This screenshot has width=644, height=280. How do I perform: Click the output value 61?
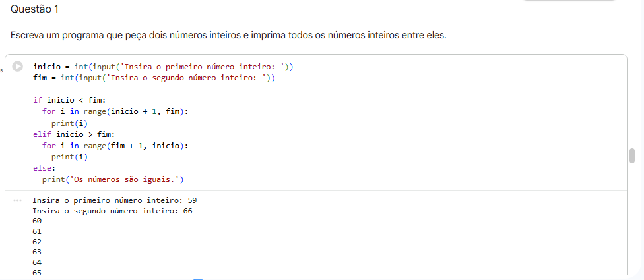37,232
